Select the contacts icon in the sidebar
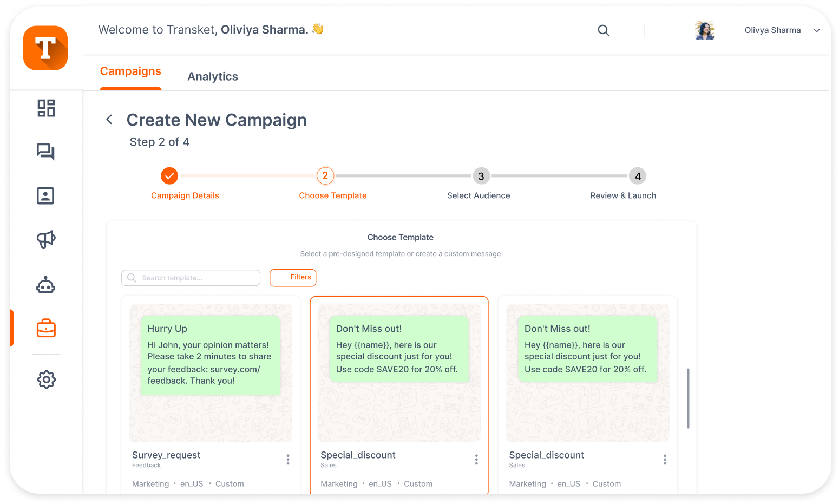839x504 pixels. pyautogui.click(x=45, y=195)
